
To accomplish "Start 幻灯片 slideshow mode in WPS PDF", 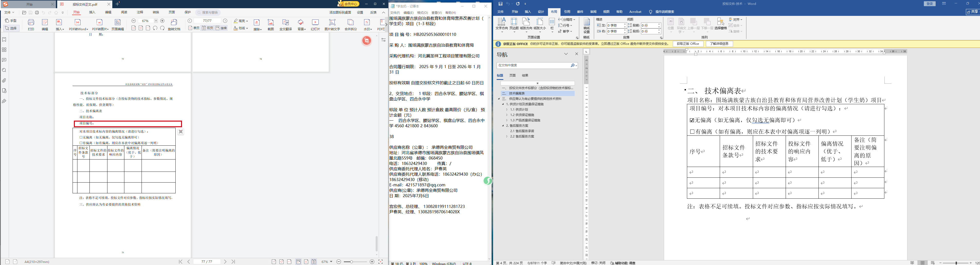I will (315, 22).
